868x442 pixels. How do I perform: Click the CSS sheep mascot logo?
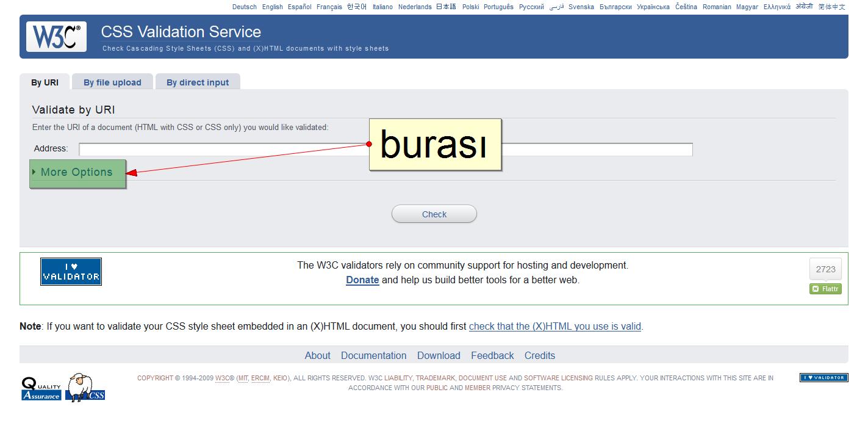(x=85, y=388)
